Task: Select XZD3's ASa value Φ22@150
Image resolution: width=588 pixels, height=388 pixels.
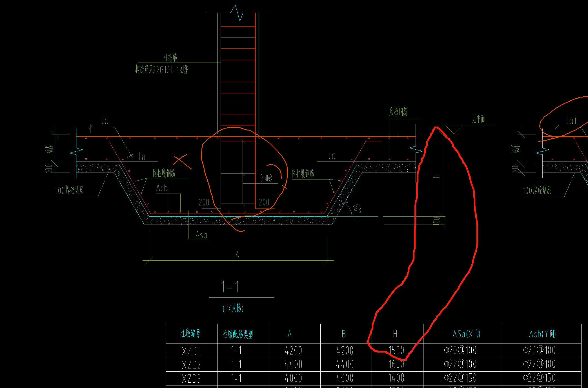Action: click(x=460, y=378)
